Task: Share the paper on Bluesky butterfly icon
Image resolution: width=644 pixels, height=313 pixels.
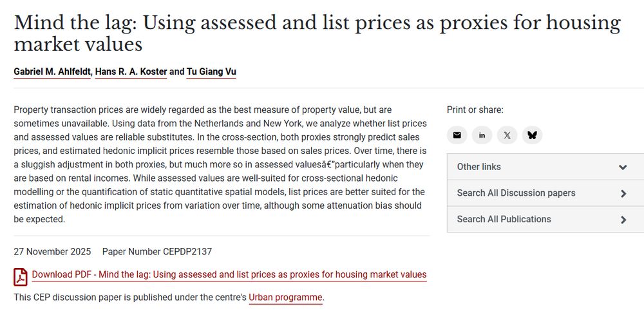Action: (x=532, y=135)
